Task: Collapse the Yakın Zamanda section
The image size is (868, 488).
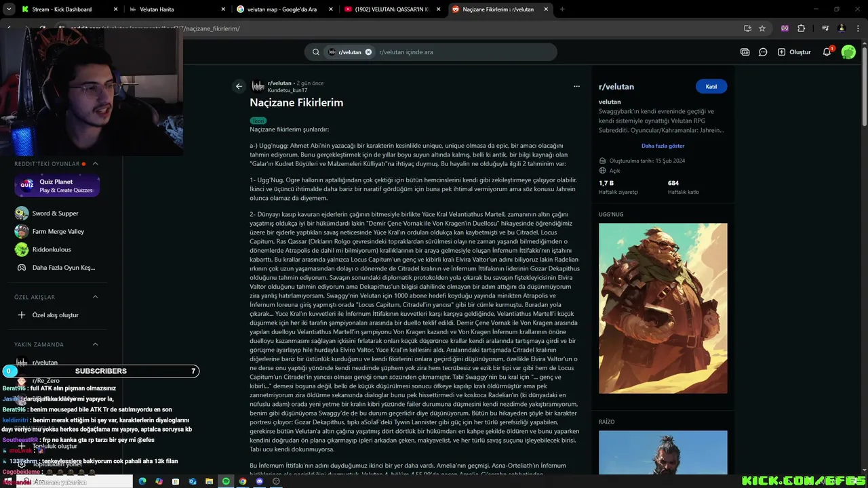Action: 95,344
